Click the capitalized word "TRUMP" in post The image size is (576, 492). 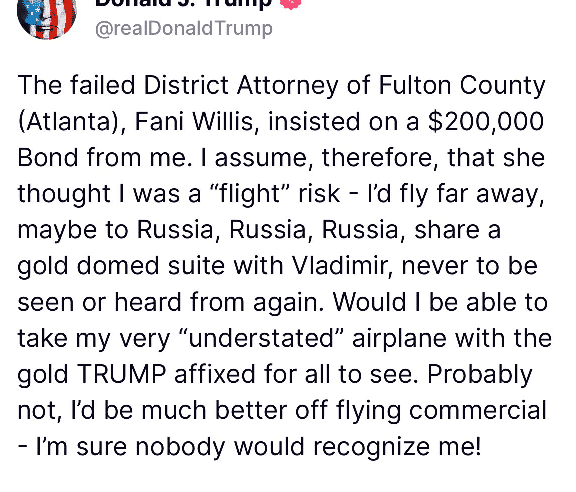122,374
